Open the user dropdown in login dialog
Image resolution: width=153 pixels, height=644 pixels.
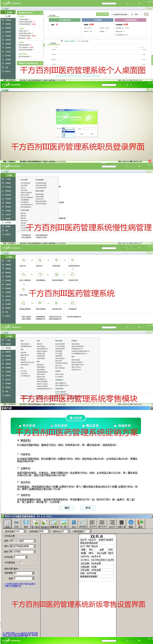coord(74,128)
